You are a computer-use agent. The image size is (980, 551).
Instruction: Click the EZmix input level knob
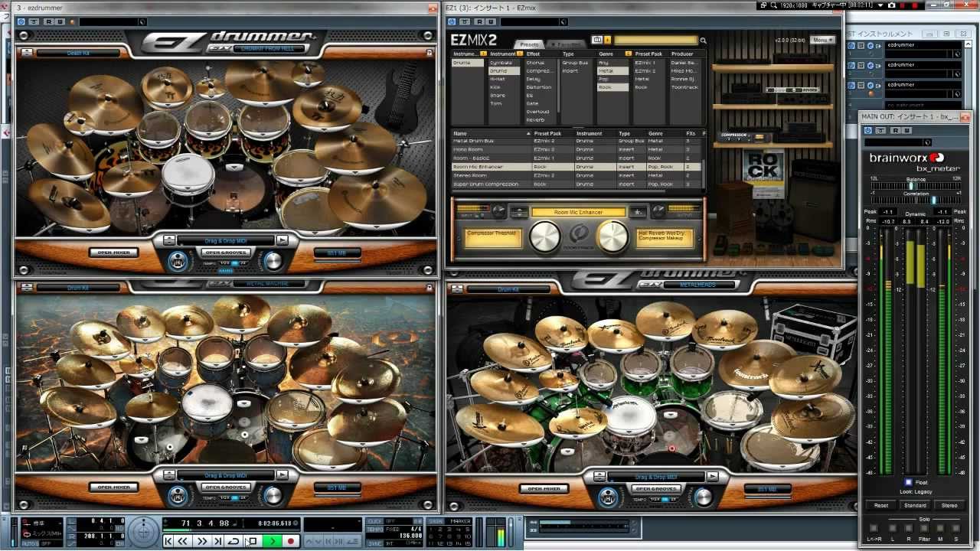tap(498, 211)
